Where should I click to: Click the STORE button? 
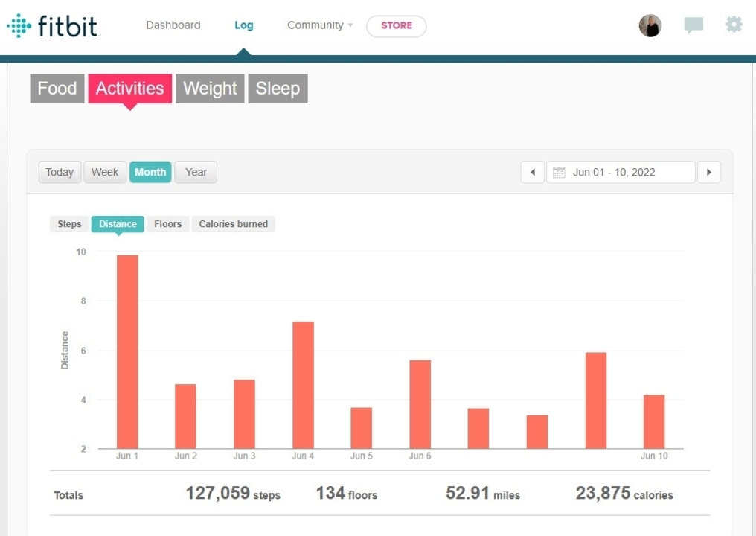tap(396, 26)
